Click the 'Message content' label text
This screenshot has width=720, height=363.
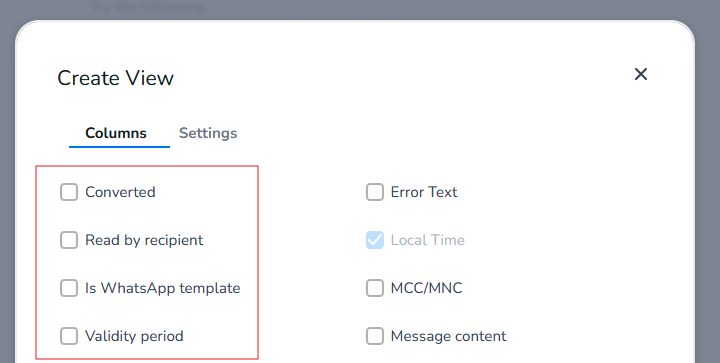pos(449,336)
